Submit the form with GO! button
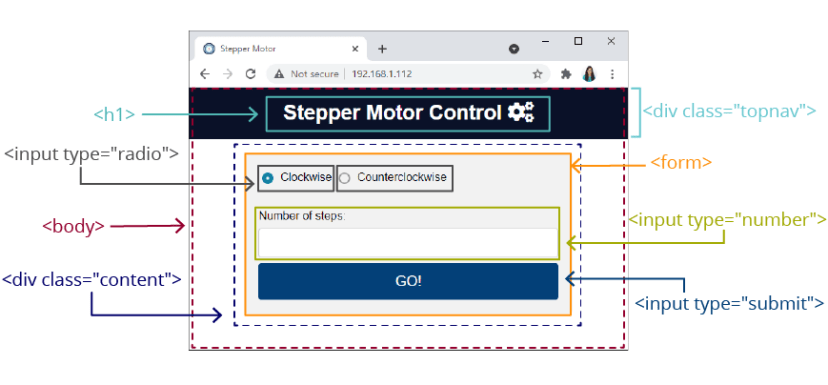Screen dimensions: 828x385 point(408,281)
